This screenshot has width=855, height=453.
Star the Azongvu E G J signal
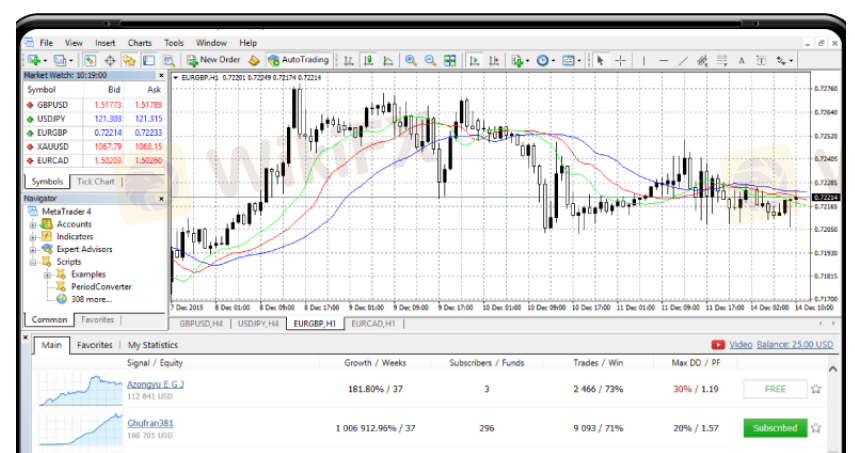click(x=816, y=389)
